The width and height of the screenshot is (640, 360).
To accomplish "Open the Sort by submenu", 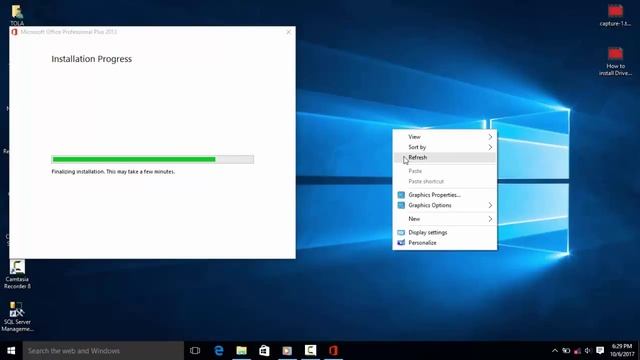I will click(444, 147).
